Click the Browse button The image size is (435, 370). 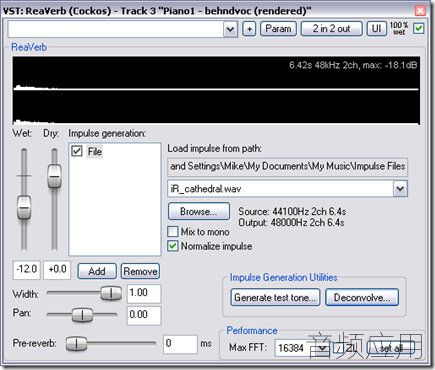[x=199, y=211]
